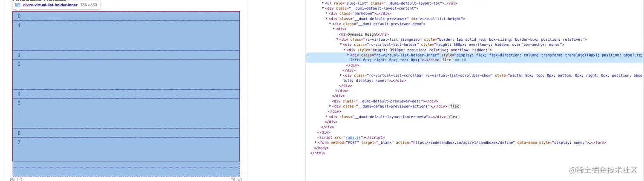Click list item 5 in demo
Image resolution: width=644 pixels, height=181 pixels.
tap(126, 113)
